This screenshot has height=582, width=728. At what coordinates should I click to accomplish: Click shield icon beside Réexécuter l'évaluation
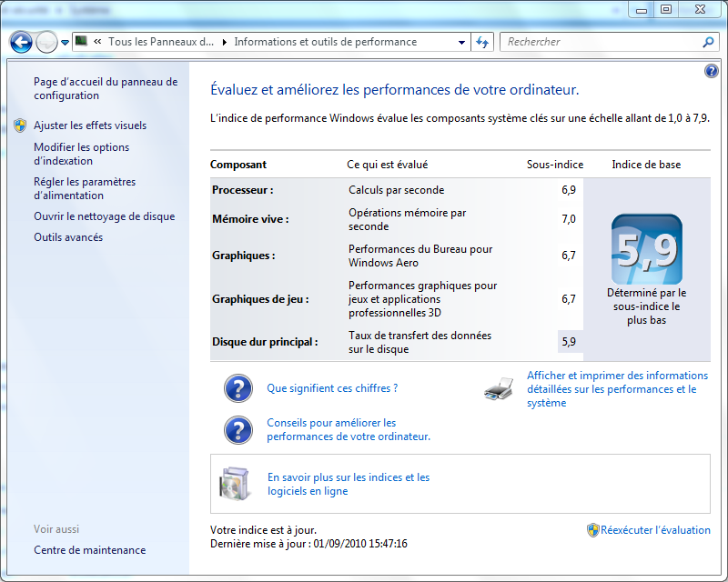tap(593, 530)
